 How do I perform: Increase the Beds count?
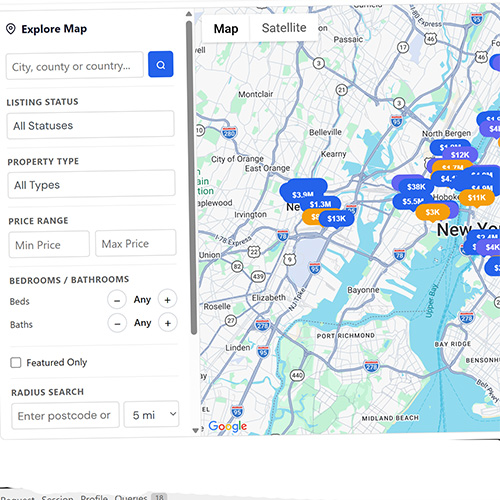167,300
